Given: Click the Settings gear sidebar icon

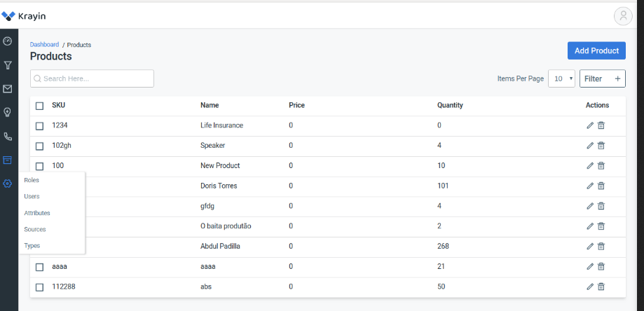Looking at the screenshot, I should tap(8, 184).
